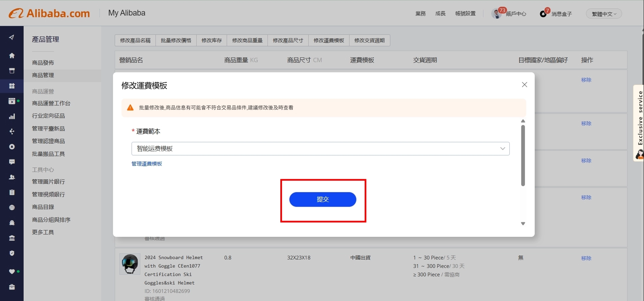The image size is (644, 301).
Task: Click the 2024 Snowboard Helmet product name
Action: (x=174, y=270)
